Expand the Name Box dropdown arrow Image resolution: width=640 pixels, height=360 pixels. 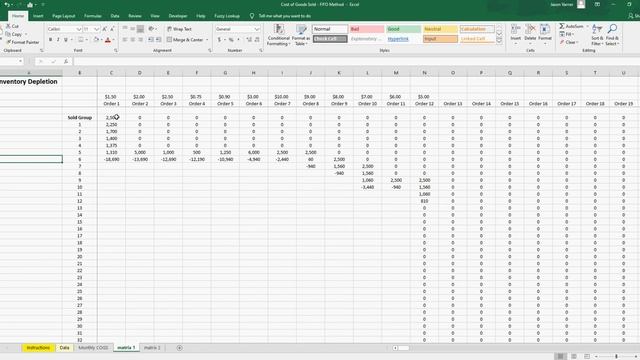(20, 61)
